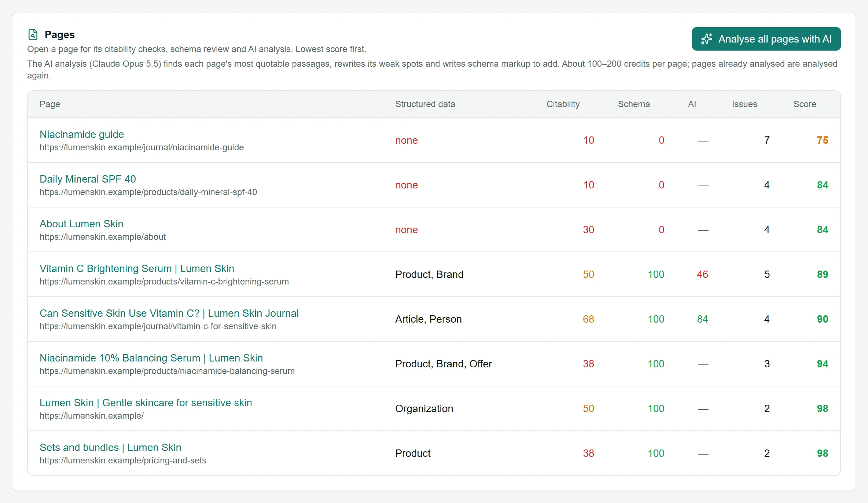Click citability 68 in Sensitive Skin row
The height and width of the screenshot is (503, 868).
coord(588,319)
